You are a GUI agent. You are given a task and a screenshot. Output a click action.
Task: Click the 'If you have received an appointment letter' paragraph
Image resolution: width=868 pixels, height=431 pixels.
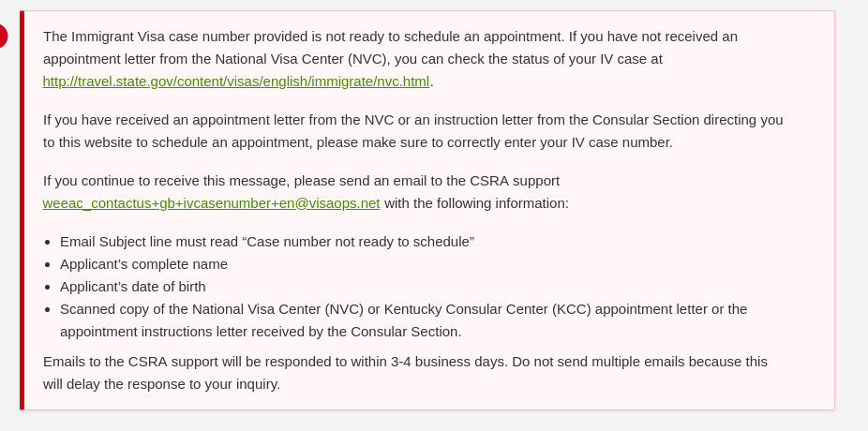coord(413,131)
